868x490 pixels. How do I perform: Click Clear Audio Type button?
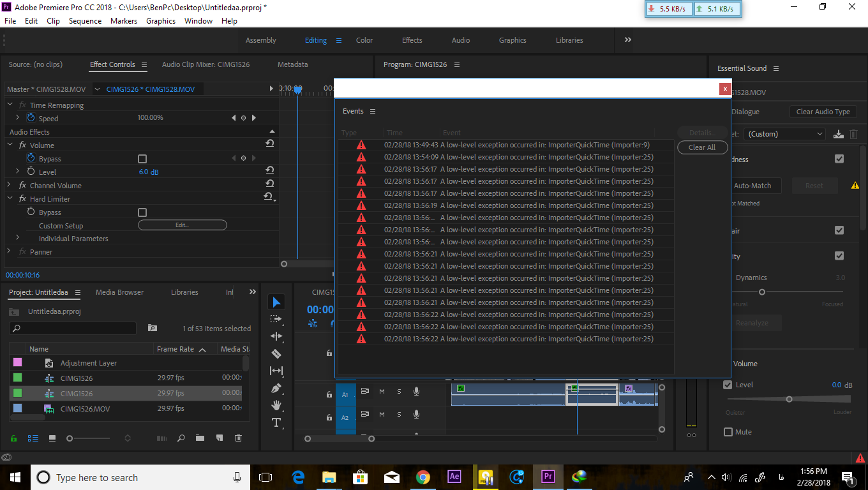[823, 112]
